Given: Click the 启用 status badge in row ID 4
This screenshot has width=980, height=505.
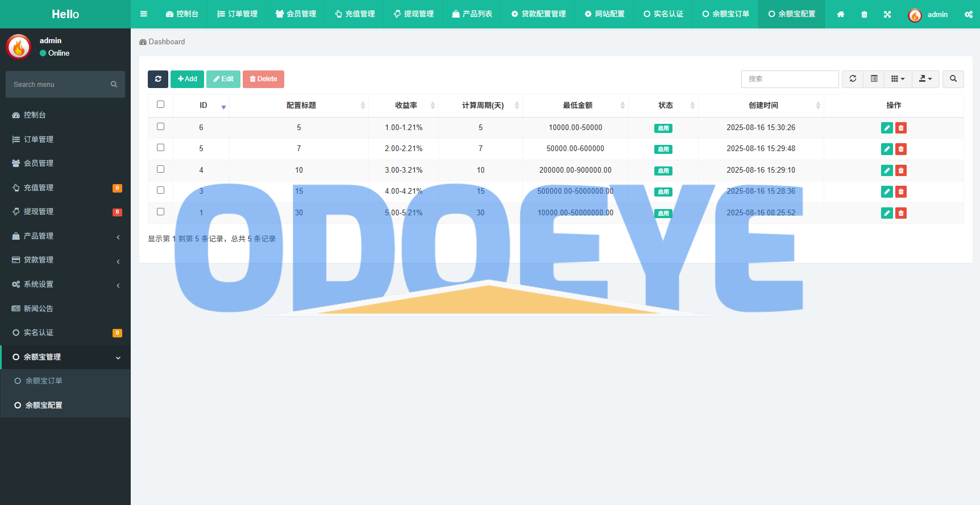Looking at the screenshot, I should 663,171.
